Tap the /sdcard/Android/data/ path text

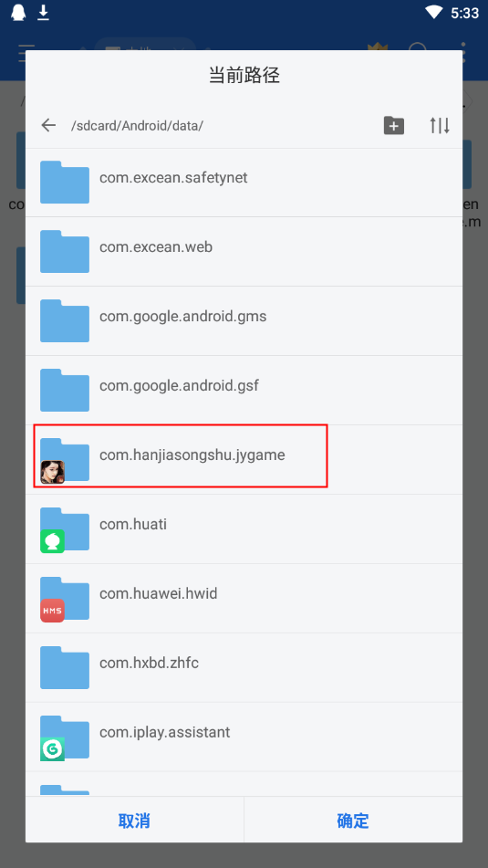pos(137,126)
